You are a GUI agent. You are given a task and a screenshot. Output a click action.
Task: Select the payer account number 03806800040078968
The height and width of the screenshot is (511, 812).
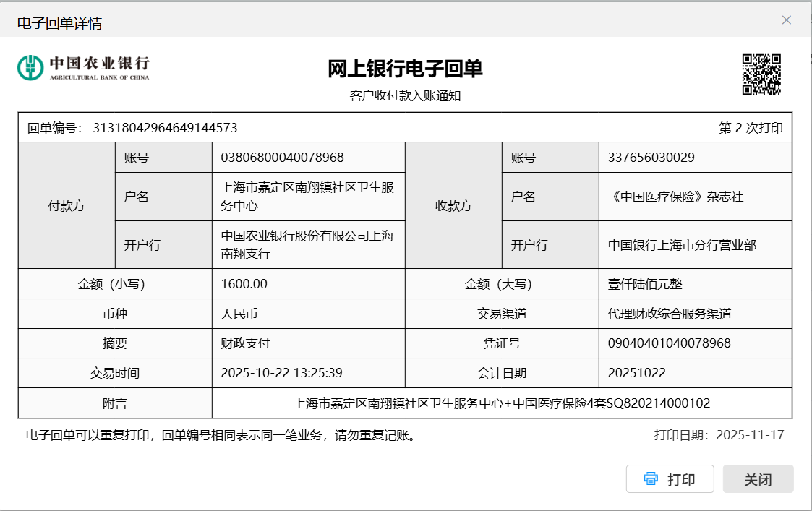pyautogui.click(x=282, y=158)
